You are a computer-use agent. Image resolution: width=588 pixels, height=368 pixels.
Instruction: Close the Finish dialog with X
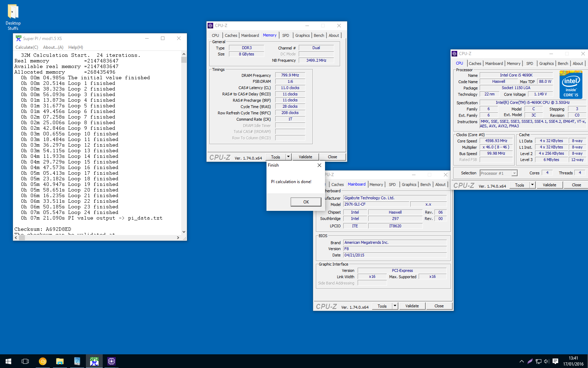319,165
